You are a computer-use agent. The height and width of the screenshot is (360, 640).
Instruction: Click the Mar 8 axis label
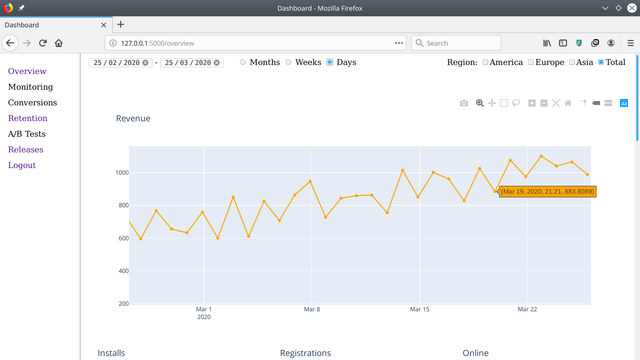[312, 309]
